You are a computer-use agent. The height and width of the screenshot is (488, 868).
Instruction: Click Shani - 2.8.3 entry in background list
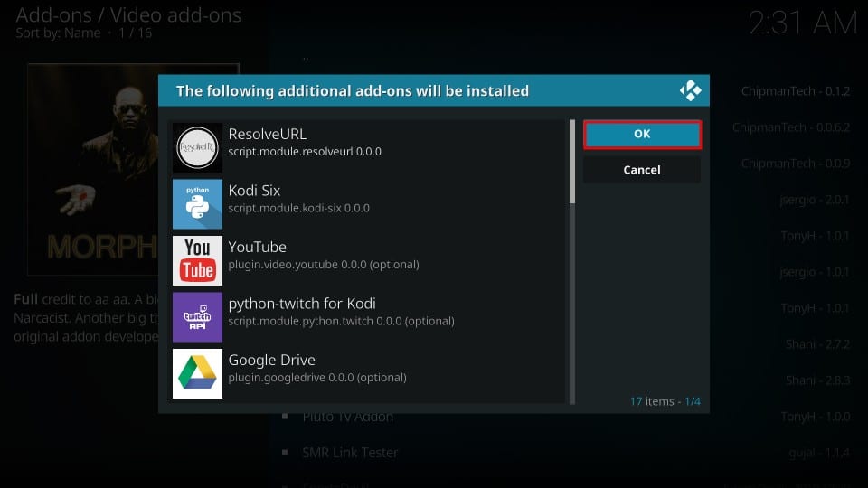(817, 380)
